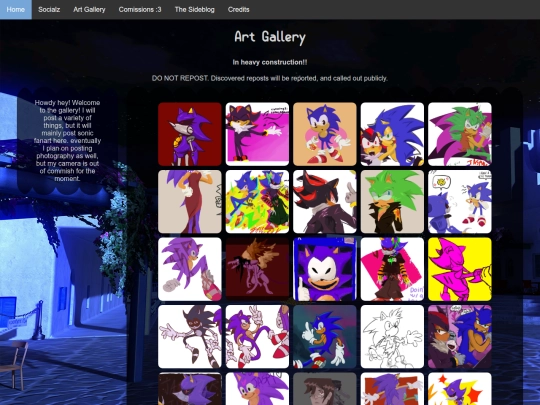540x405 pixels.
Task: Open the grinning purple hedgehog thumbs-up thumbnail
Action: coord(325,269)
